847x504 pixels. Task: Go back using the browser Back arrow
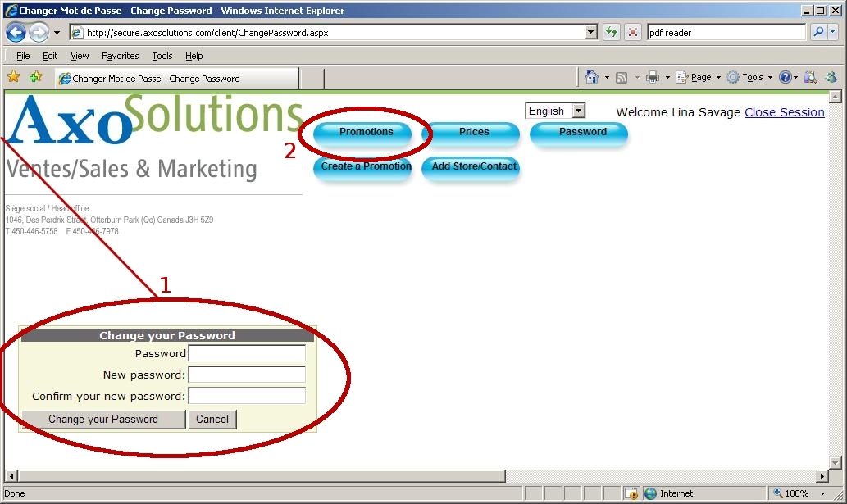(16, 33)
